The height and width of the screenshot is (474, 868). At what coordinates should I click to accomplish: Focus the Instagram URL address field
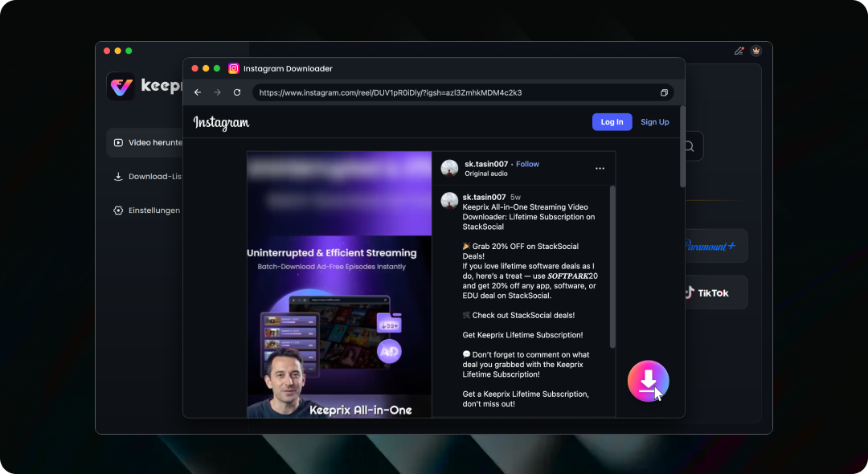click(x=463, y=92)
